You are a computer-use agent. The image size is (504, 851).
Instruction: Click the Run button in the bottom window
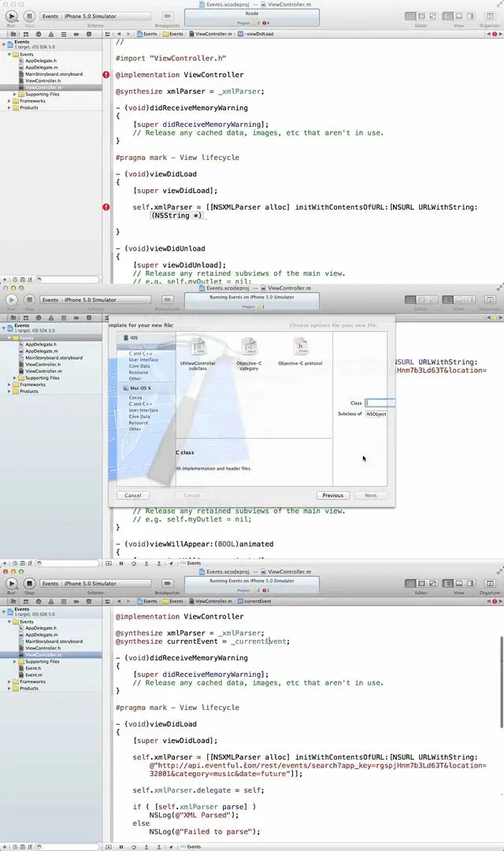11,583
